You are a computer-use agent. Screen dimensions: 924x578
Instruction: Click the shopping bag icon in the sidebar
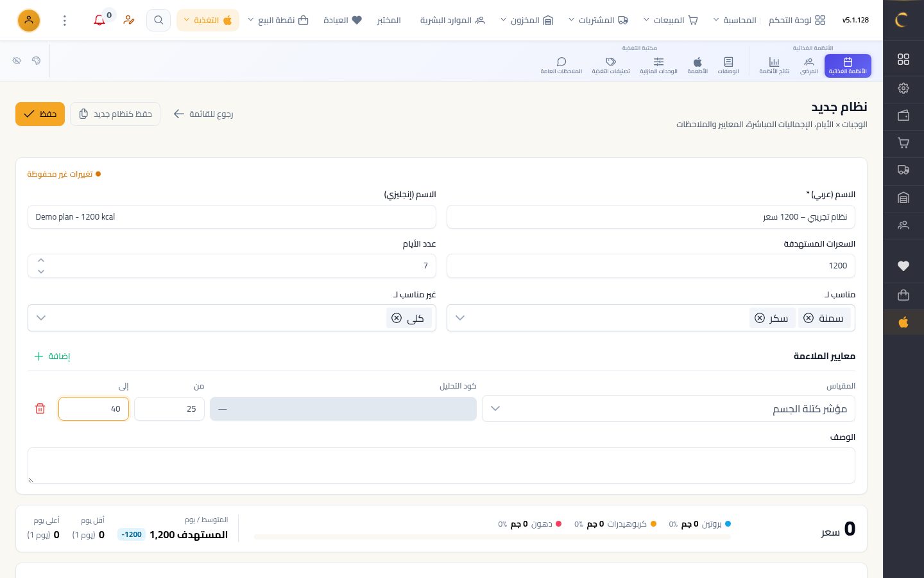pyautogui.click(x=903, y=295)
